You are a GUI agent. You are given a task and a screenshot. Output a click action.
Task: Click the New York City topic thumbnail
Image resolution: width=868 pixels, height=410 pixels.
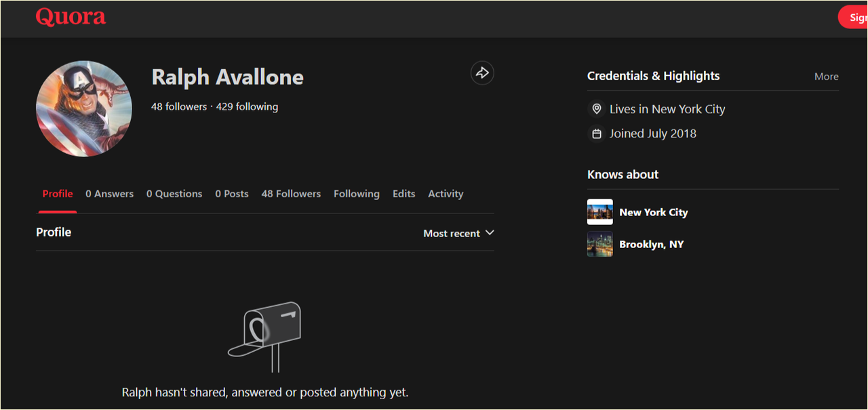click(x=600, y=212)
